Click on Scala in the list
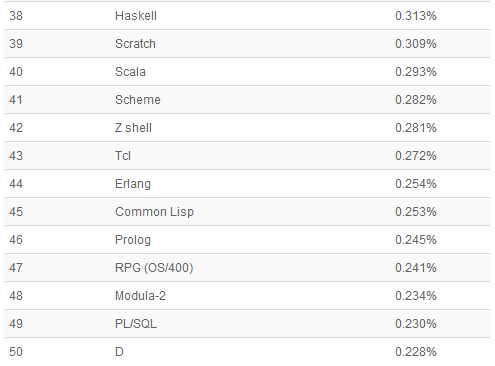This screenshot has height=366, width=495. (x=130, y=72)
